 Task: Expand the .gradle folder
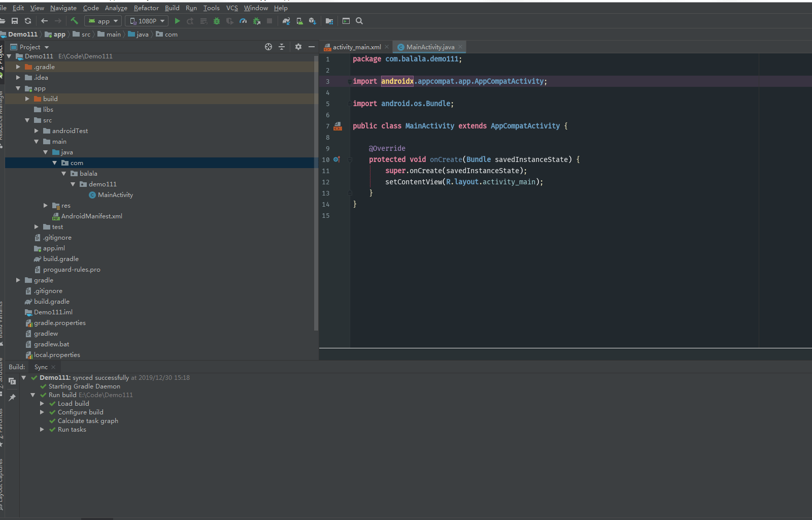pos(18,67)
